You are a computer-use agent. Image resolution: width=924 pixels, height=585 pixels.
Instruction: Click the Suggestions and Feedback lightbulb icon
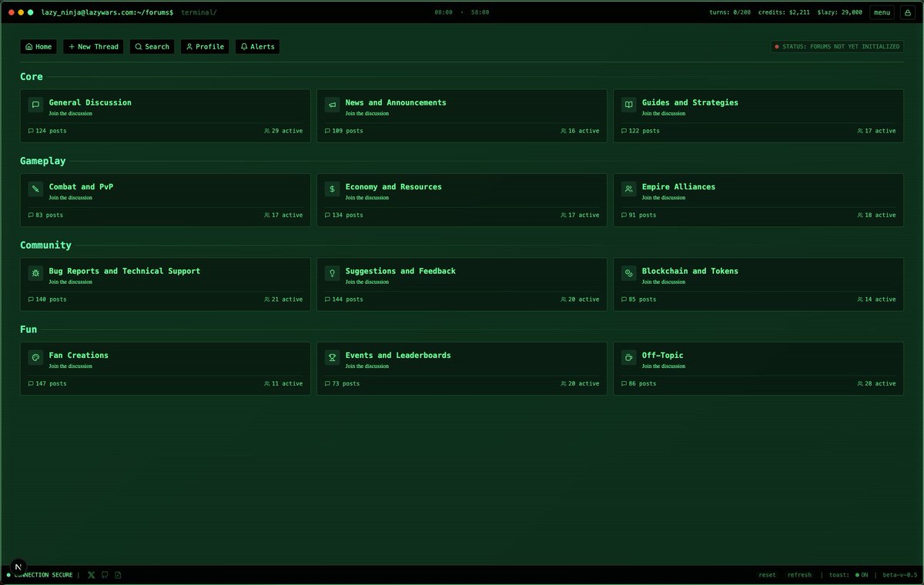332,273
